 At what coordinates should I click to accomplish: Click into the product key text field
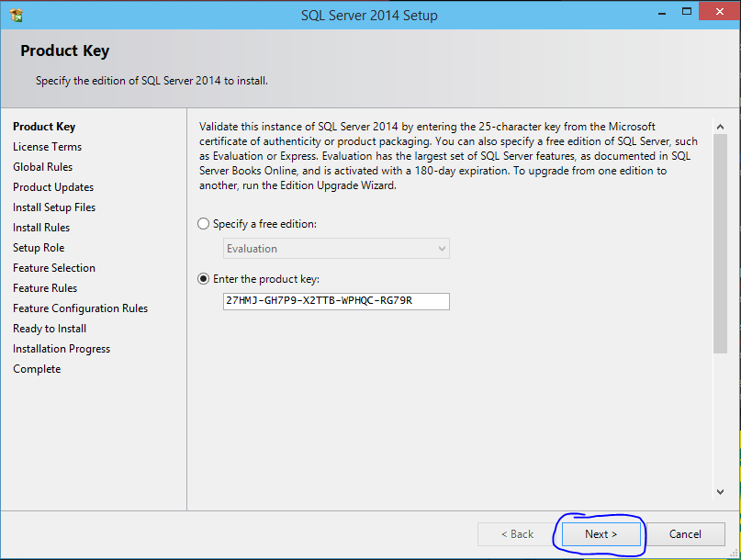336,301
